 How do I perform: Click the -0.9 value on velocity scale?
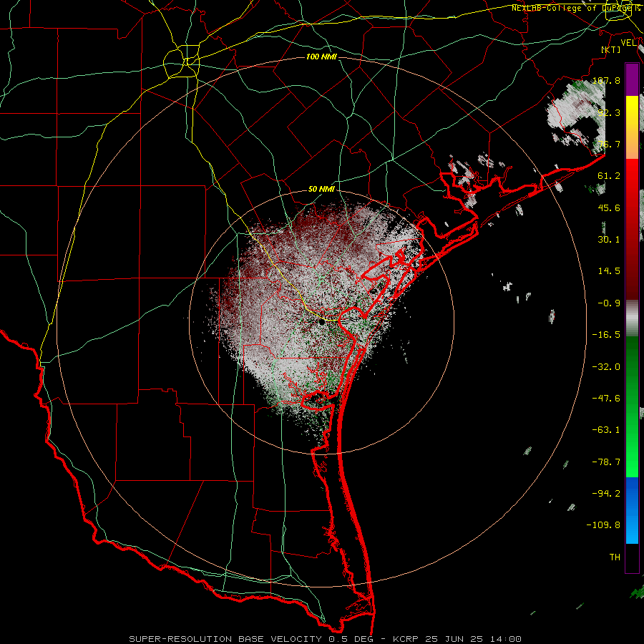609,303
